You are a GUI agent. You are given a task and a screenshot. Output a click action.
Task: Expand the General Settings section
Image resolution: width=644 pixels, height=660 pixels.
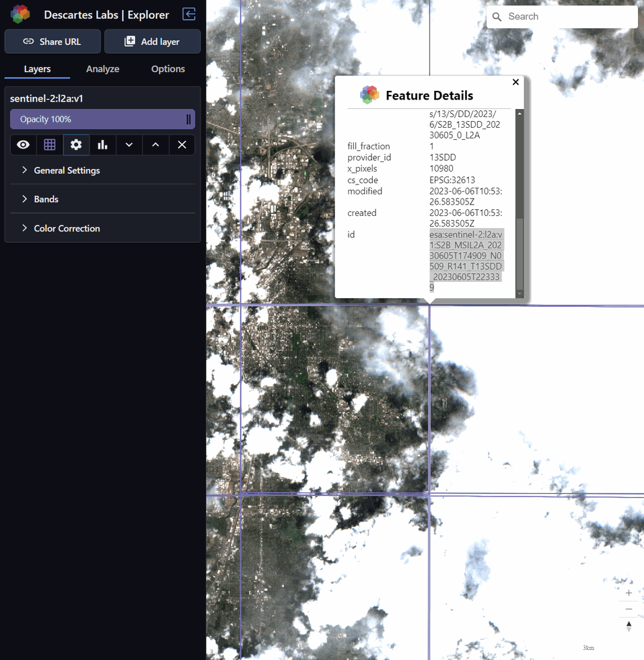(67, 170)
